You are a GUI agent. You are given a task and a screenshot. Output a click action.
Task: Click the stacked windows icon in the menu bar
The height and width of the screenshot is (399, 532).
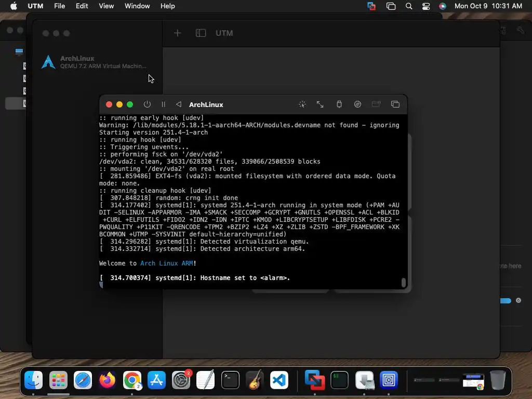391,6
